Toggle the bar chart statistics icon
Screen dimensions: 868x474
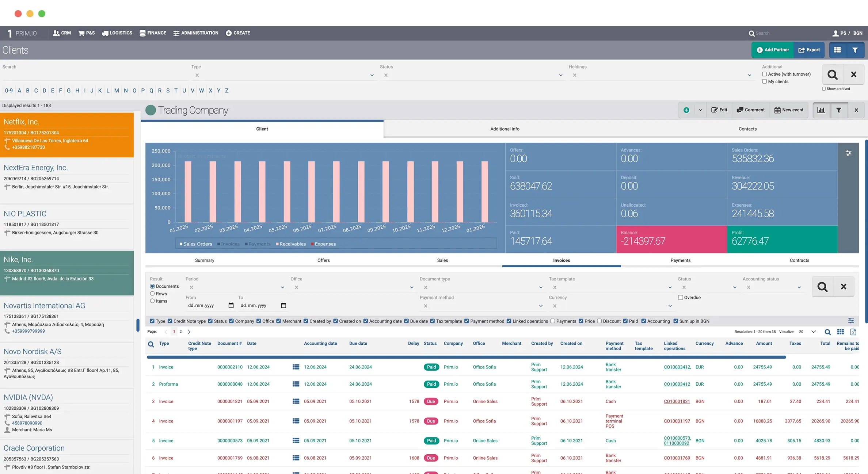821,110
